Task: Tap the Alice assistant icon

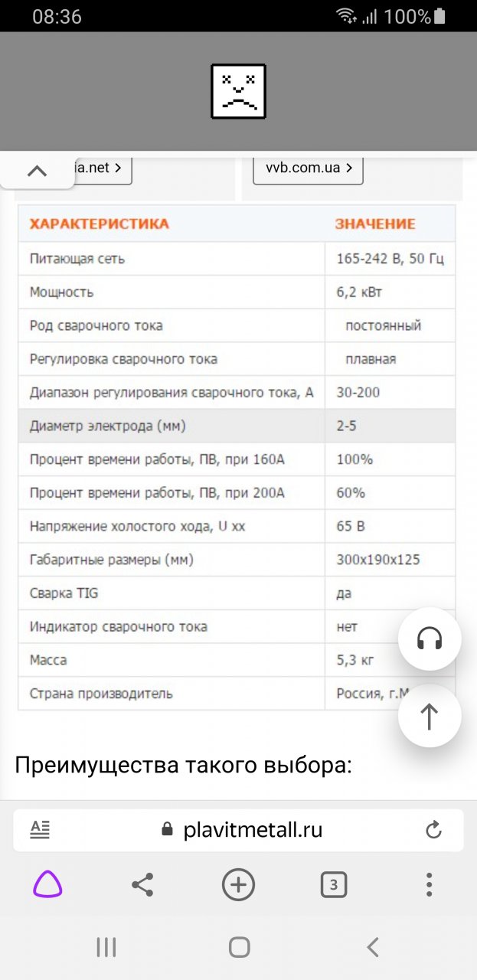Action: click(47, 885)
